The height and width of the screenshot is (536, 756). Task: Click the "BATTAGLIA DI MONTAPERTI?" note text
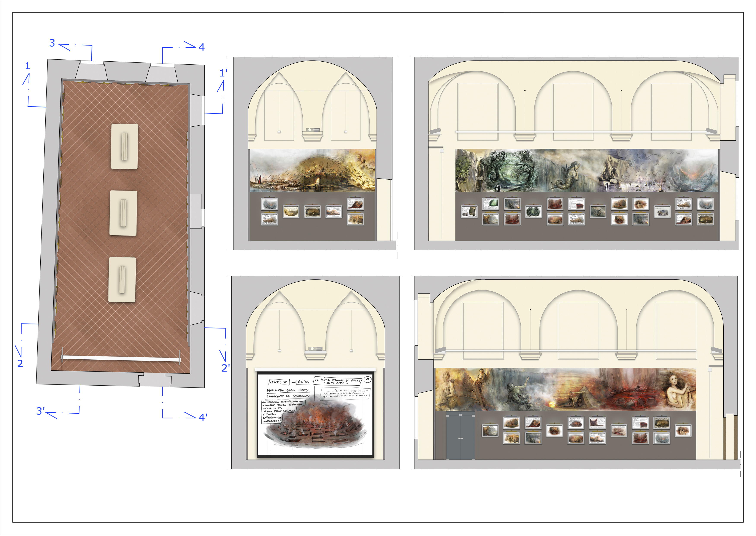[272, 420]
